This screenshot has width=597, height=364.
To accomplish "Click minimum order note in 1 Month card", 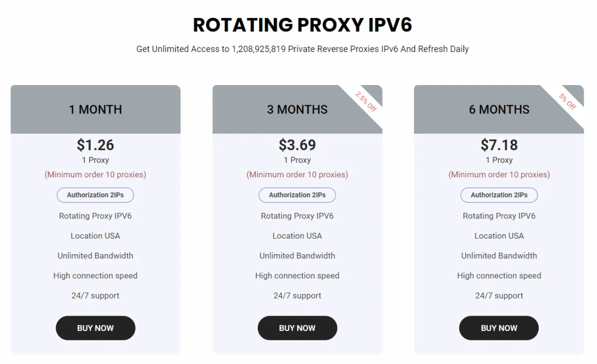I will [95, 174].
